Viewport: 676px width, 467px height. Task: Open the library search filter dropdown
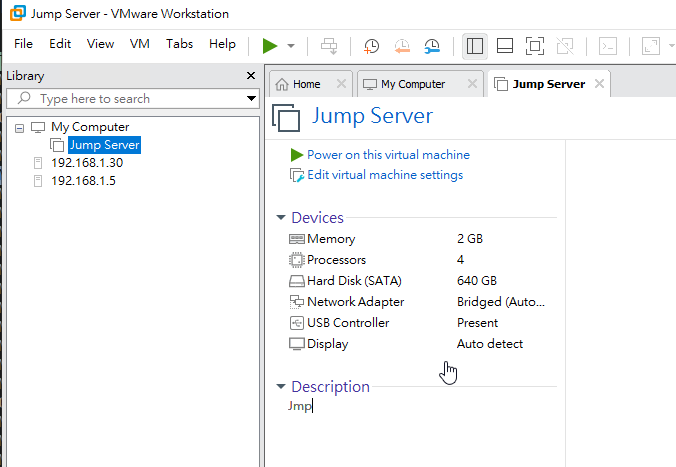click(x=251, y=99)
